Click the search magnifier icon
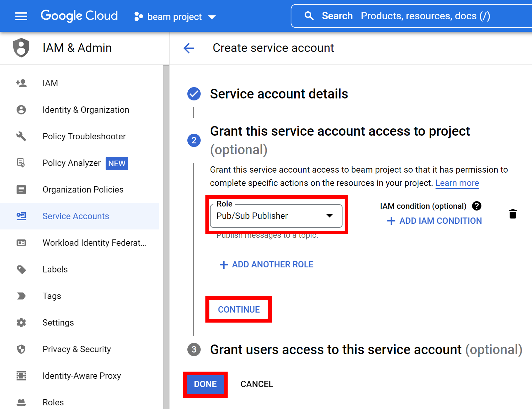 coord(309,16)
